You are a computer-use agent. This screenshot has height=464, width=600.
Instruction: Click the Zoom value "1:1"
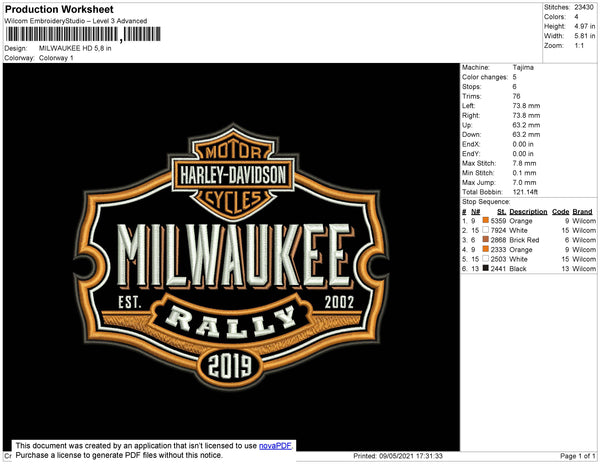point(579,46)
